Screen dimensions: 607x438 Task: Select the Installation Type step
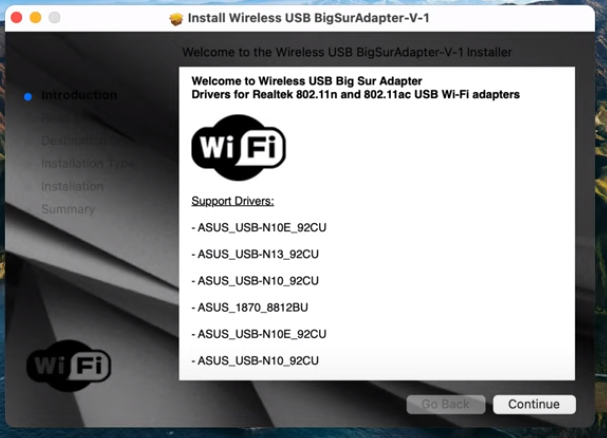[85, 163]
